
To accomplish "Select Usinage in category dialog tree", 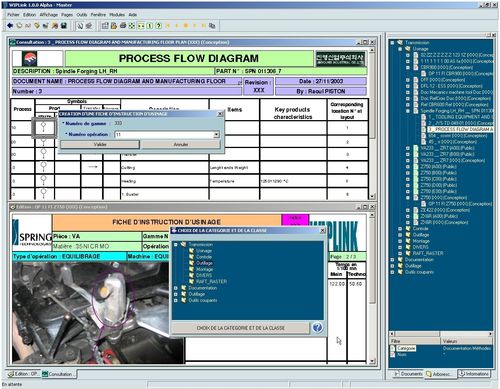I will (x=204, y=251).
